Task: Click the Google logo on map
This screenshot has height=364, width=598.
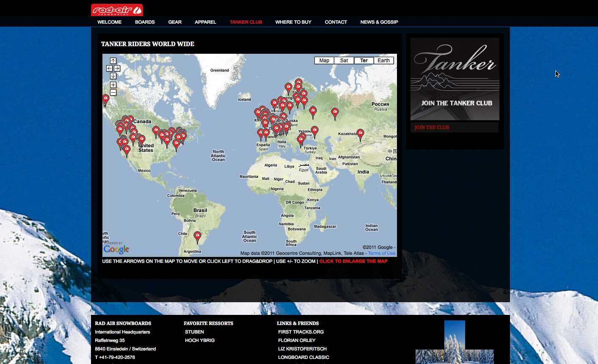Action: 116,249
